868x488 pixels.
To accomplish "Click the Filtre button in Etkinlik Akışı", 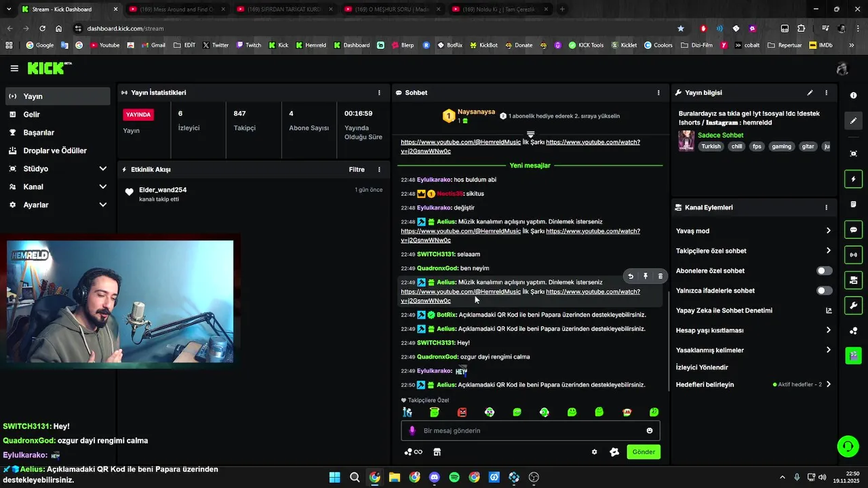I will coord(357,169).
